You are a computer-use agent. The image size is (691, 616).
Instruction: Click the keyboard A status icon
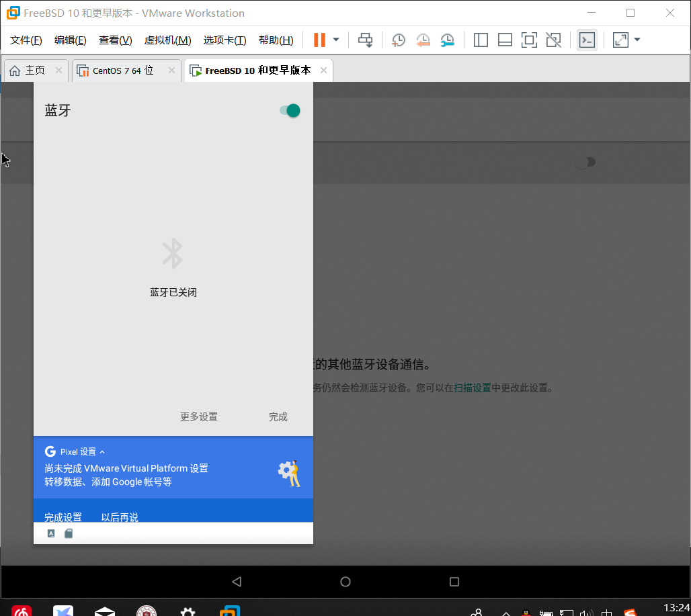[51, 533]
